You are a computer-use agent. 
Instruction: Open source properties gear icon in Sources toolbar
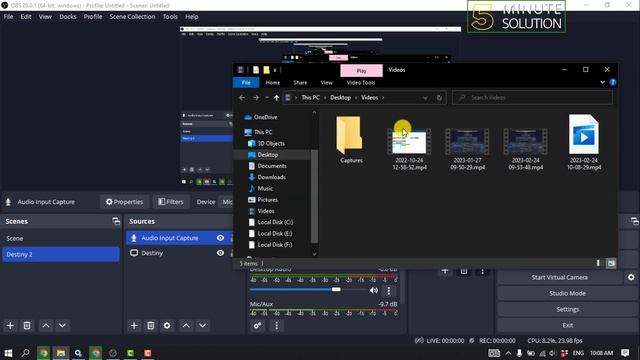coord(167,325)
